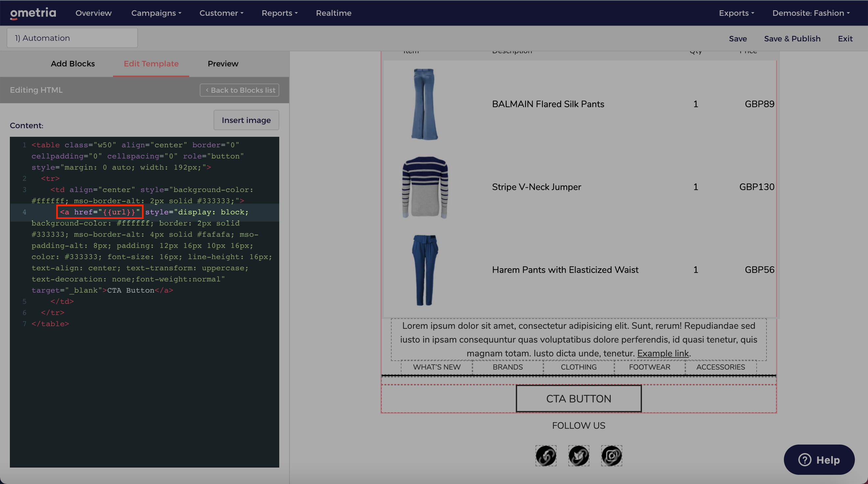
Task: Click BRANDS nav link
Action: point(508,367)
